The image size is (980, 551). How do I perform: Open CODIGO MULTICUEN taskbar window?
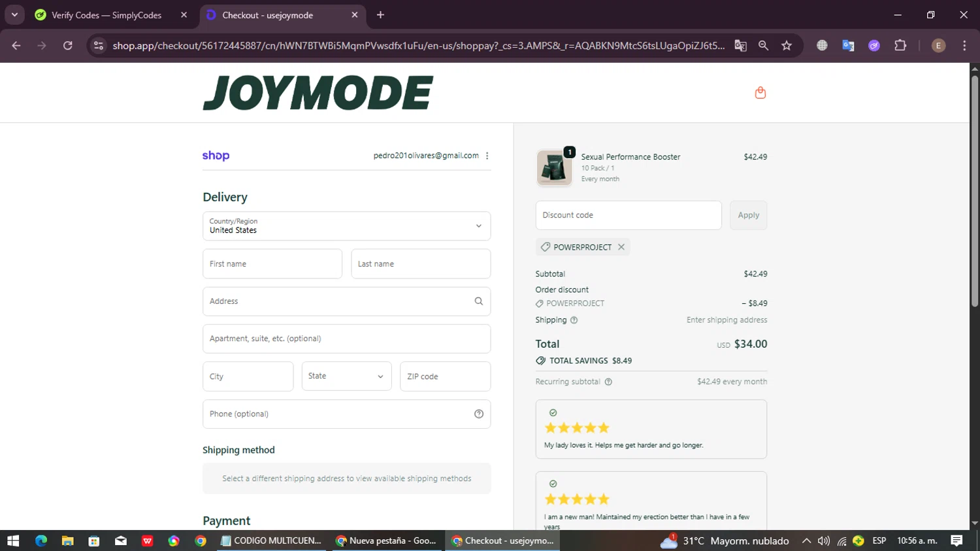272,541
